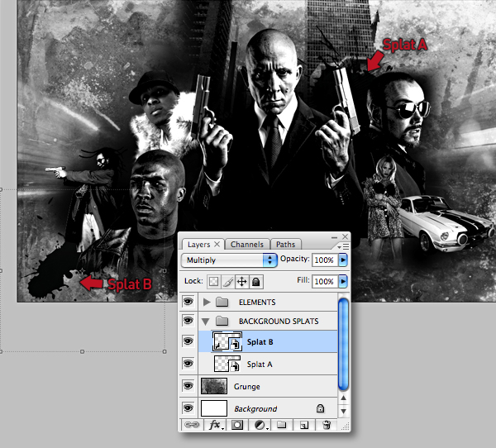
Task: Lock image pixels brush icon
Action: coord(228,281)
